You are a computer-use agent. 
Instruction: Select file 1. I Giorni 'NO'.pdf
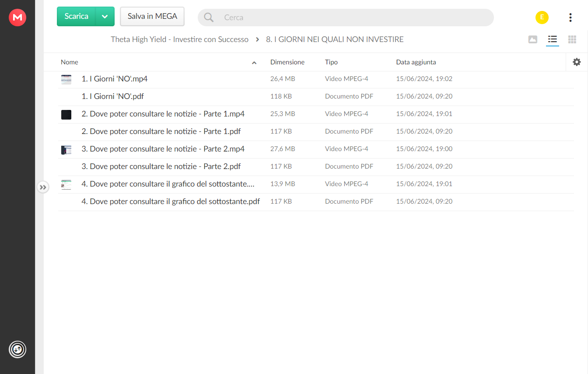coord(316,96)
